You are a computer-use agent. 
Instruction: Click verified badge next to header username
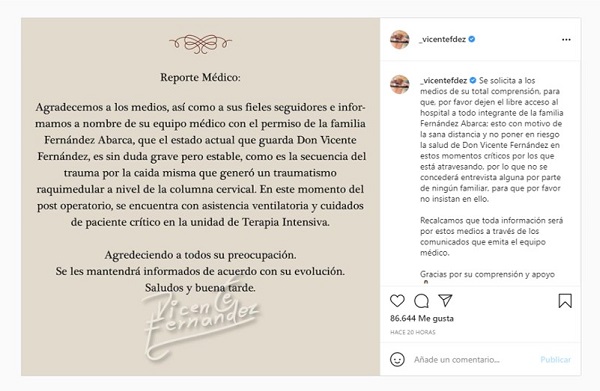(x=472, y=39)
